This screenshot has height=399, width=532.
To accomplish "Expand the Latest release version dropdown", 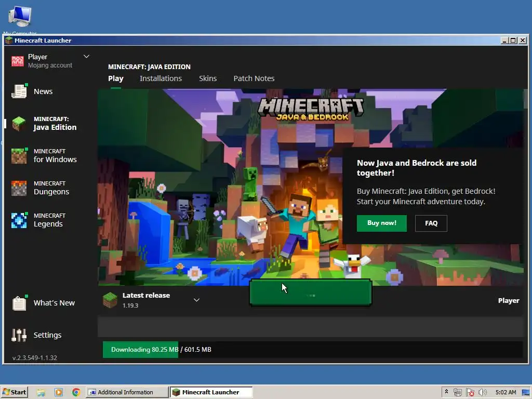I will pos(196,300).
